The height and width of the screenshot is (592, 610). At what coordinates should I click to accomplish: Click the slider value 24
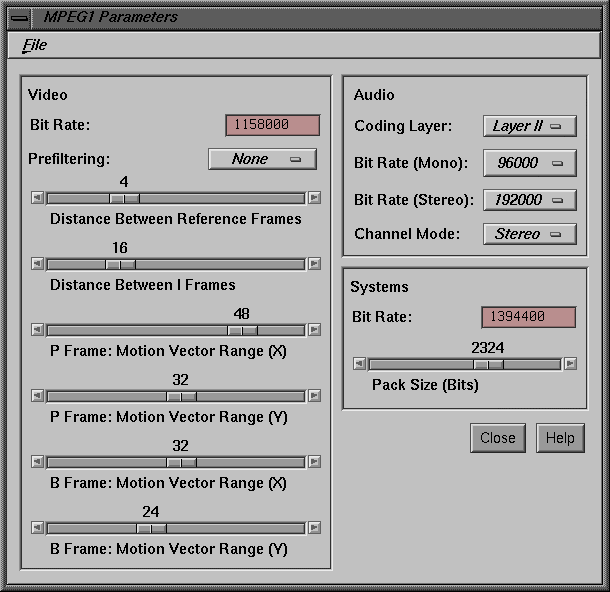151,512
